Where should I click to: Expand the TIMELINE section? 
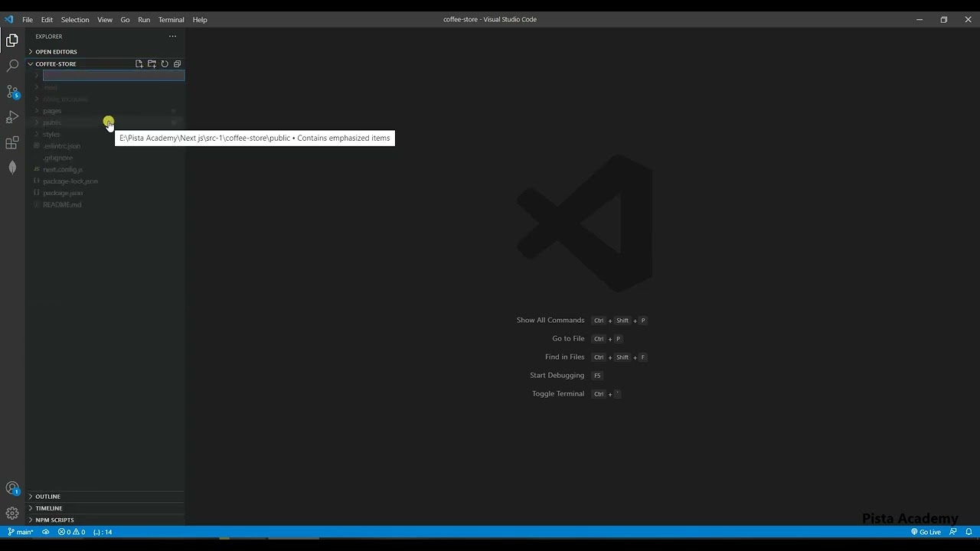point(105,508)
